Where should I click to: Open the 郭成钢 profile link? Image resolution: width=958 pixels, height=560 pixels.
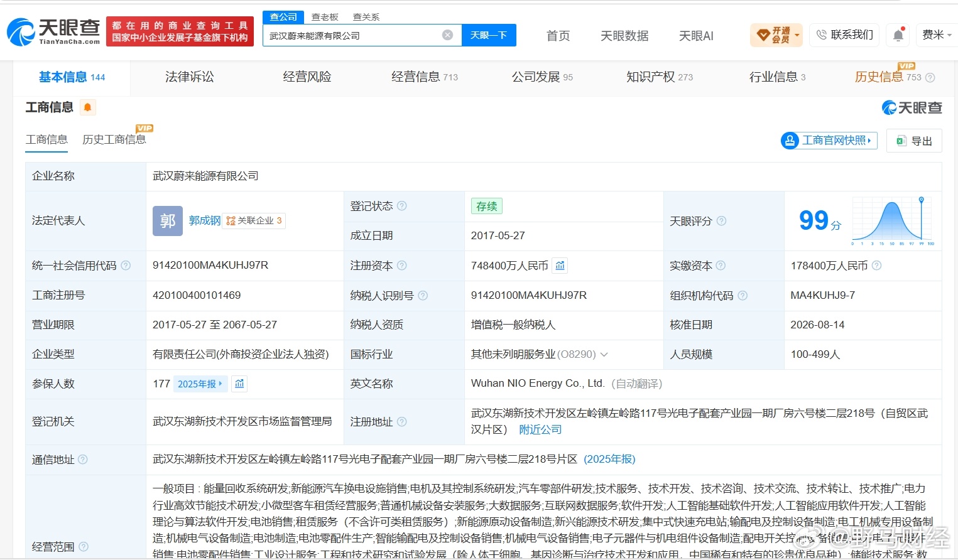point(205,220)
